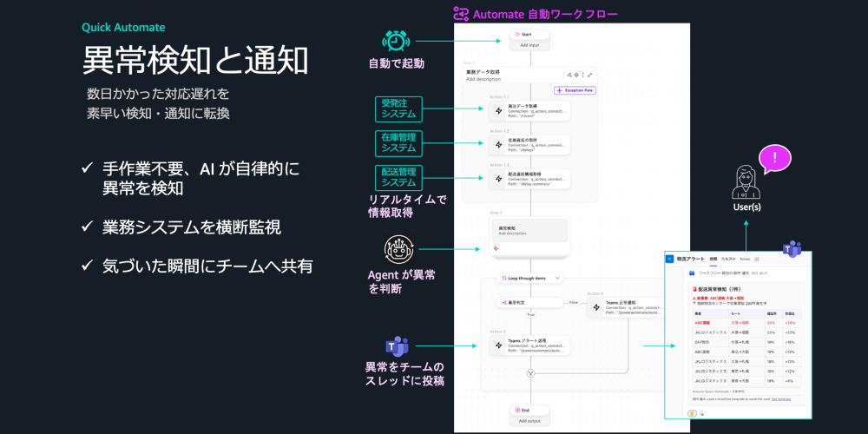Open the Action 1.2 card with path /delays
Image resolution: width=868 pixels, height=434 pixels.
pyautogui.click(x=529, y=145)
